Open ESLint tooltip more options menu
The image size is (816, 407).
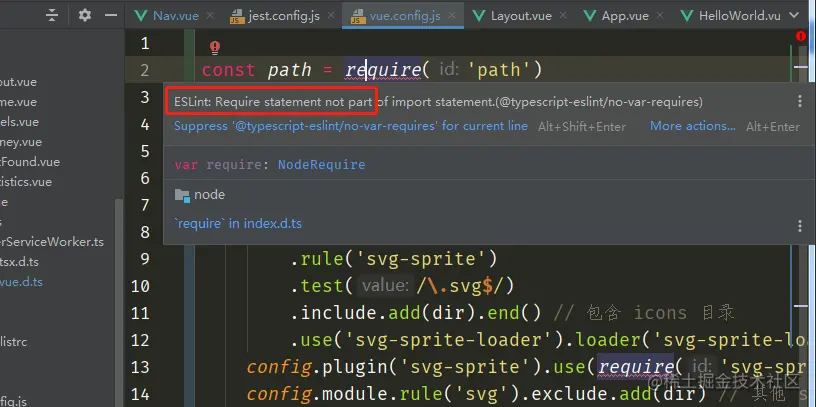pos(800,101)
